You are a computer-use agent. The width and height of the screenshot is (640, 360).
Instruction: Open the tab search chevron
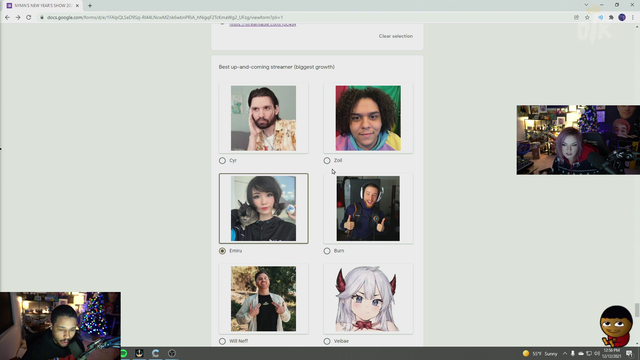[587, 5]
